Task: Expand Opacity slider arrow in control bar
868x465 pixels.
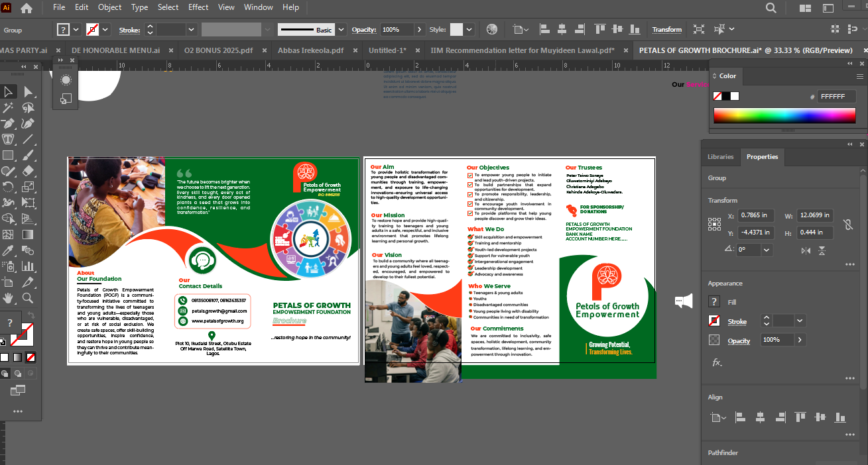Action: click(x=419, y=30)
